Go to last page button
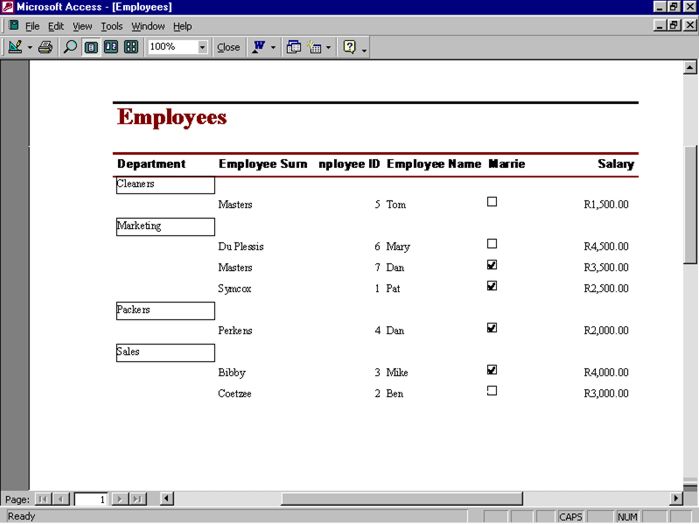 click(138, 499)
